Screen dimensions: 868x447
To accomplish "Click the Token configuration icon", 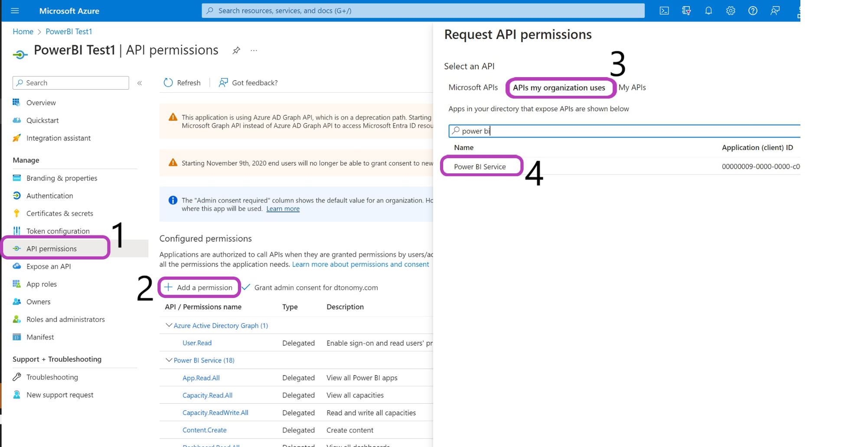I will pos(16,231).
